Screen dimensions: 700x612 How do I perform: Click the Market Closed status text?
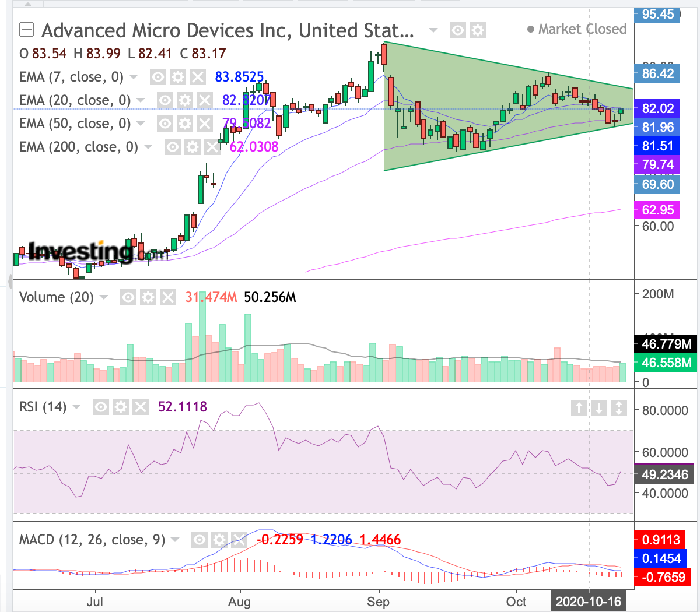pos(577,29)
